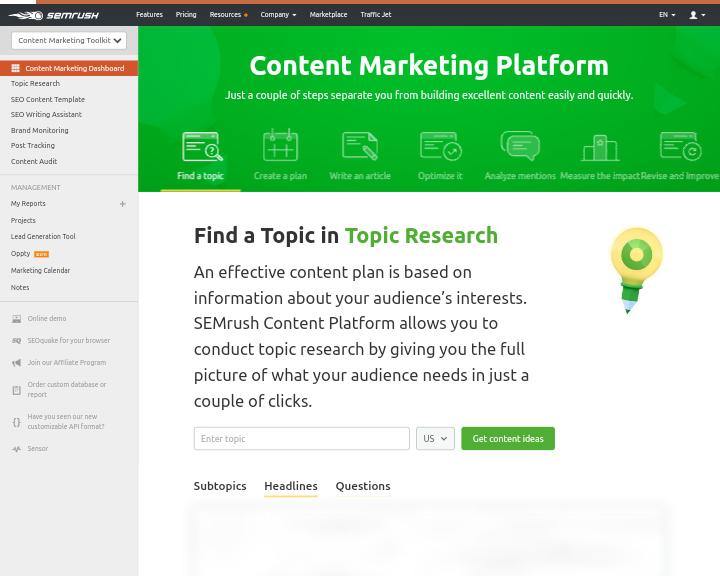720x576 pixels.
Task: Click the lightbulb pencil illustration
Action: pyautogui.click(x=636, y=271)
